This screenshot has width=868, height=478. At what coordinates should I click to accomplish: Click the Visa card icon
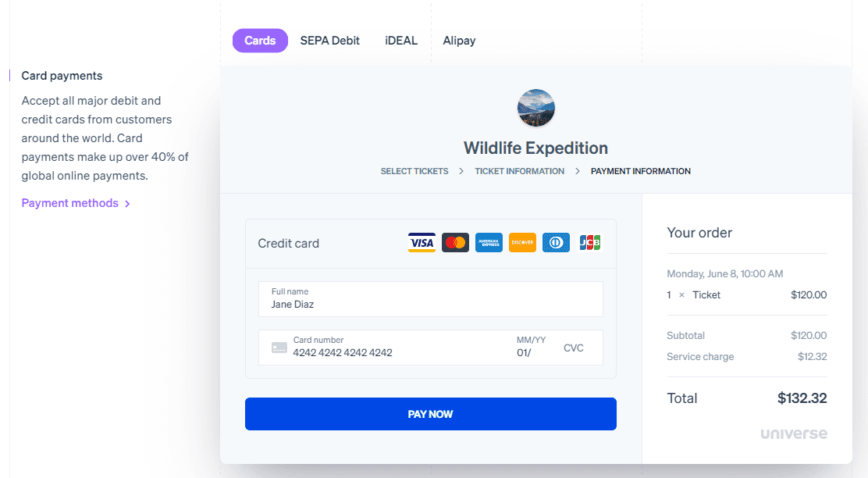422,242
